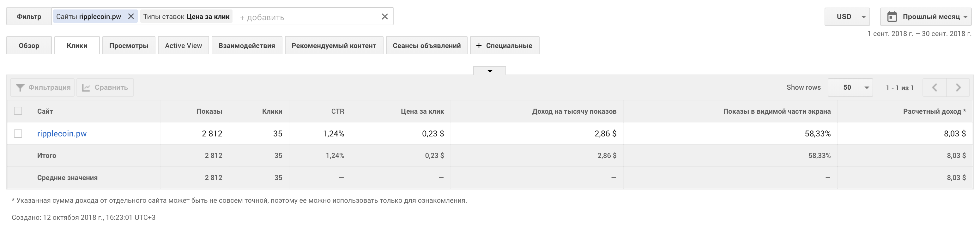
Task: Click the Сравнить chart icon
Action: tap(86, 87)
